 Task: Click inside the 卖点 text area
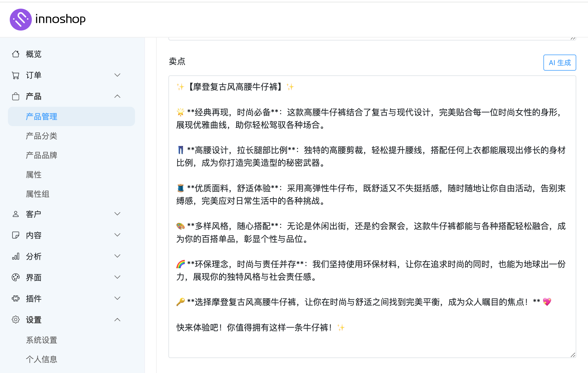click(x=372, y=216)
